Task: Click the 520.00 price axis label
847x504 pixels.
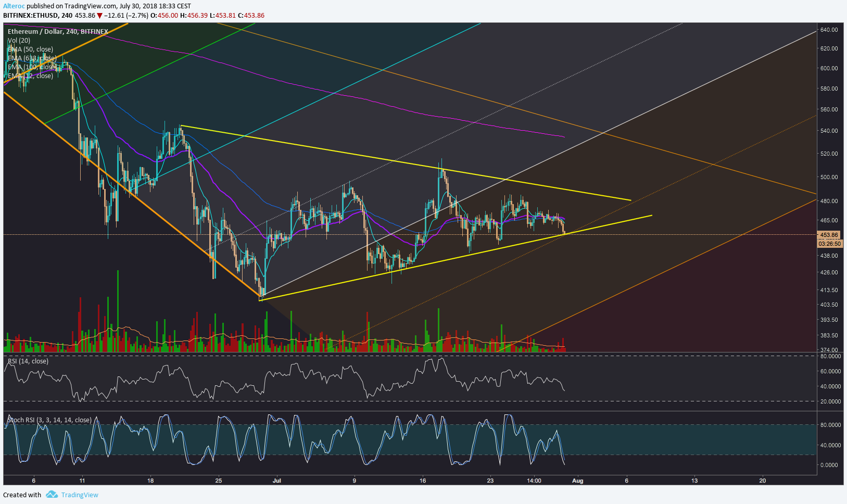Action: pyautogui.click(x=829, y=154)
